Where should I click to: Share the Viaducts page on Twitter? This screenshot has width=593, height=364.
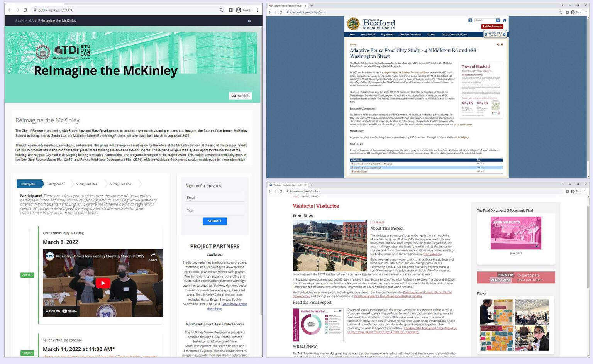pyautogui.click(x=300, y=216)
